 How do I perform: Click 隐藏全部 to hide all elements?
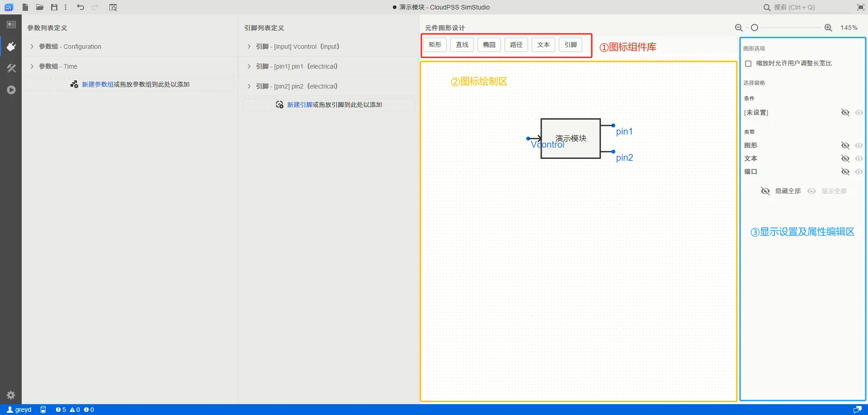click(781, 191)
